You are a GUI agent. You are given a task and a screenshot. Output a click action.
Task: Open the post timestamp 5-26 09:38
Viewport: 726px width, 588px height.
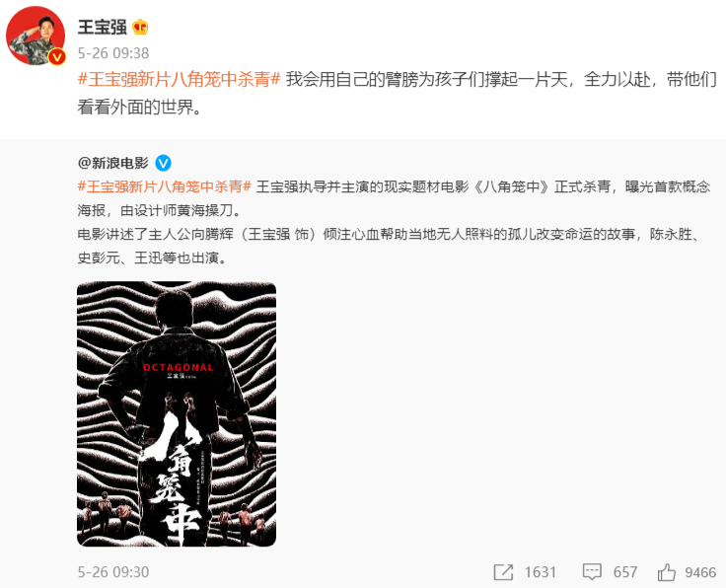pyautogui.click(x=113, y=53)
